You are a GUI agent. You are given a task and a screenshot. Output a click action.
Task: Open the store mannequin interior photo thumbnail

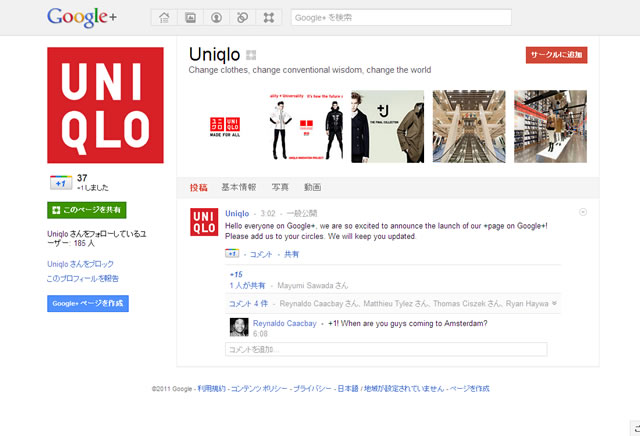550,127
